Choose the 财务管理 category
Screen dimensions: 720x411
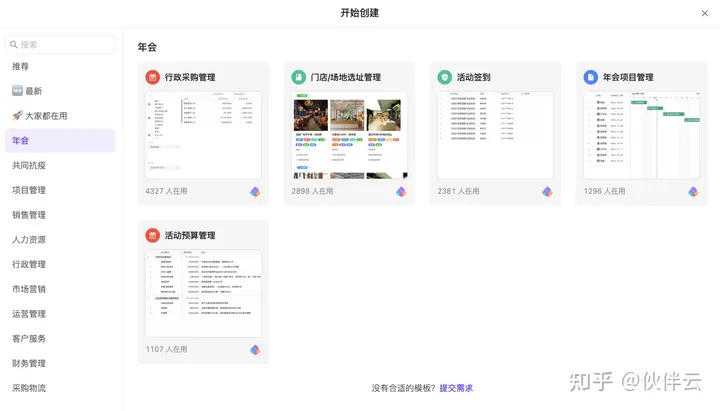(x=29, y=363)
